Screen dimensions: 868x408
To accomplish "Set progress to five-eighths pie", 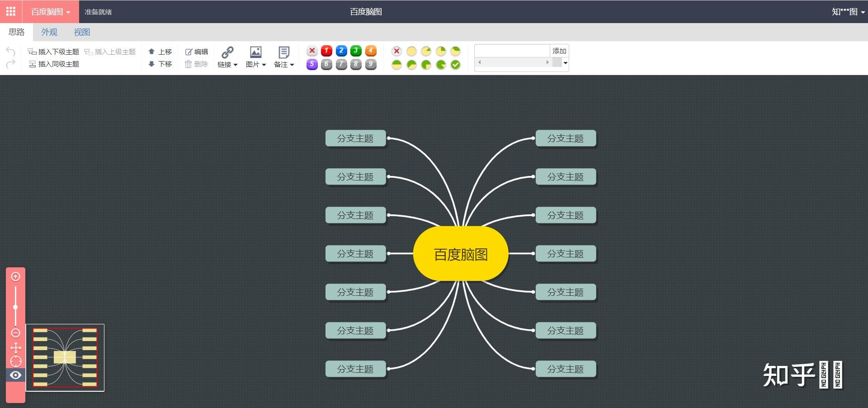I will point(411,65).
